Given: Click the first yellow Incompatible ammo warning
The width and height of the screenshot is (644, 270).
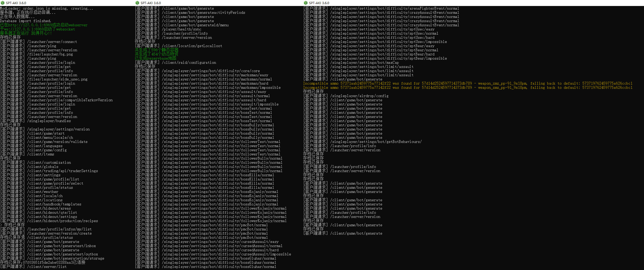Looking at the screenshot, I should pos(468,83).
